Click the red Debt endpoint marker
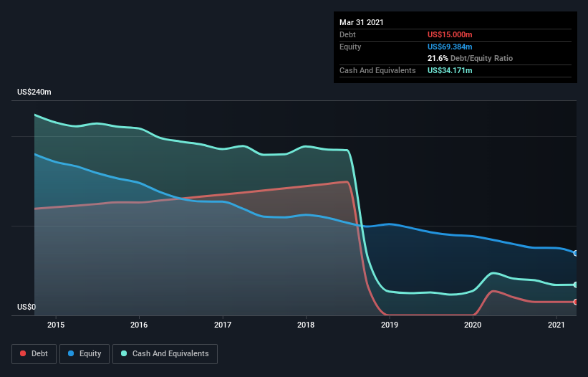This screenshot has width=588, height=377. click(576, 302)
